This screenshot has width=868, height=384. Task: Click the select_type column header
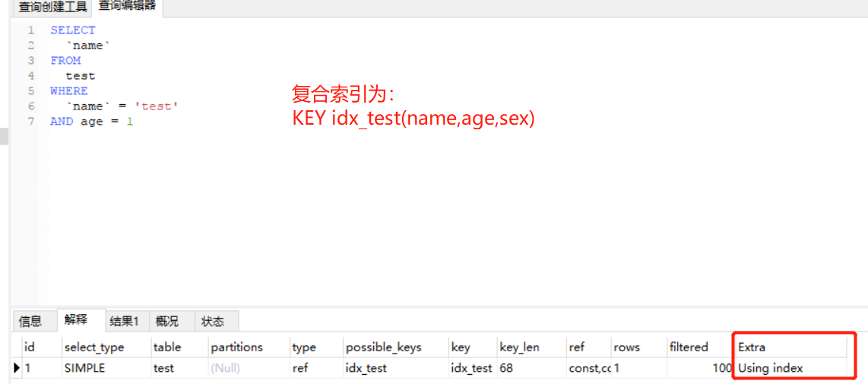pos(94,347)
